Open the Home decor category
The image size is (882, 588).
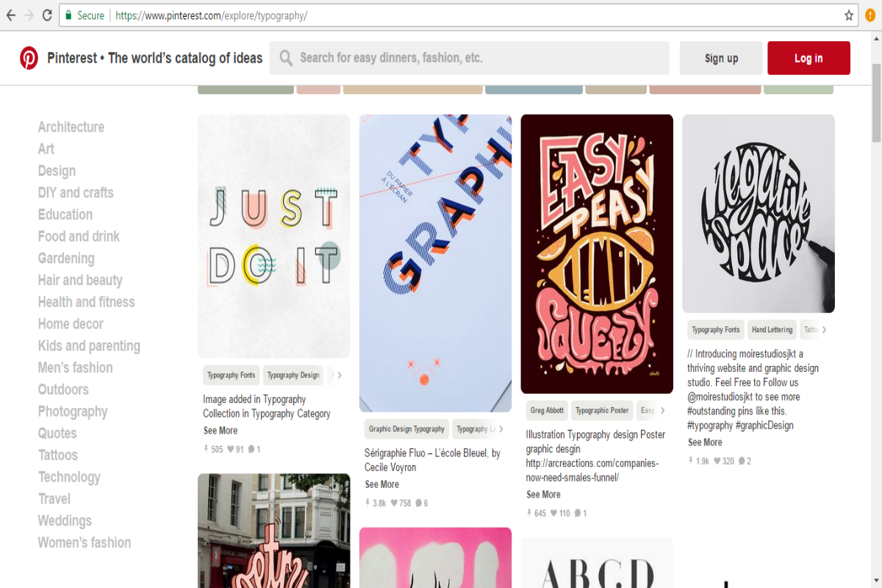71,323
